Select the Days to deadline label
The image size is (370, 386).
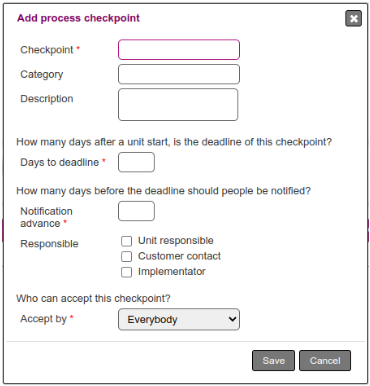[60, 162]
